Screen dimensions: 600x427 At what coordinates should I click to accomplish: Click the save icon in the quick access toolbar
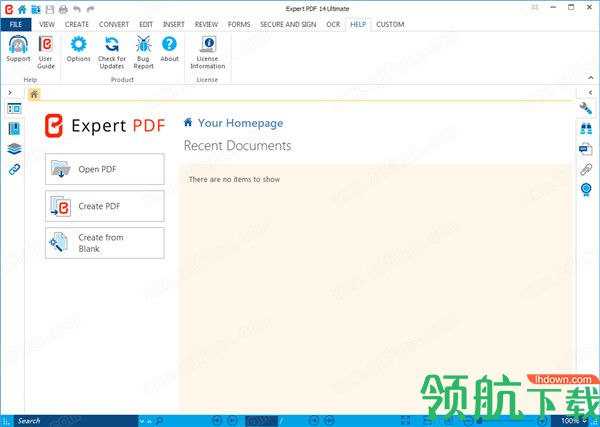[50, 9]
